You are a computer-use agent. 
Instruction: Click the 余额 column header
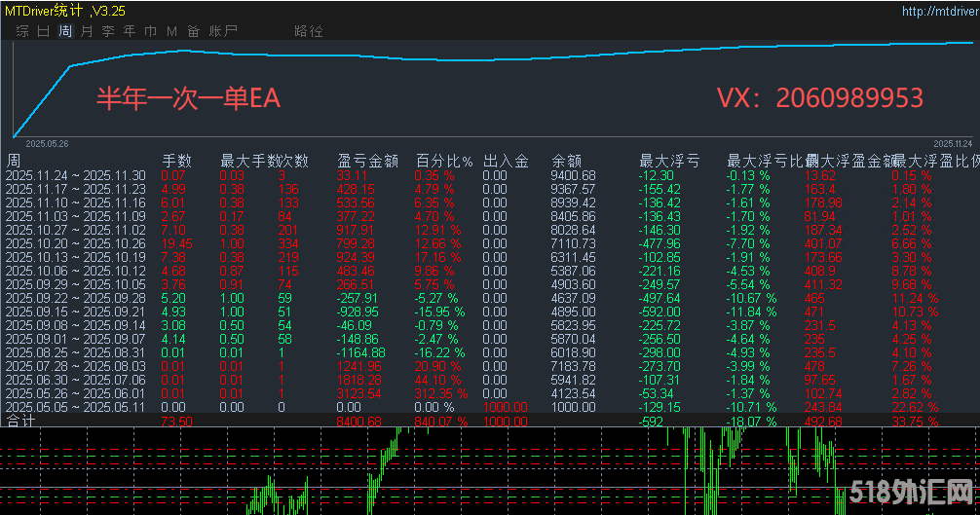coord(567,161)
